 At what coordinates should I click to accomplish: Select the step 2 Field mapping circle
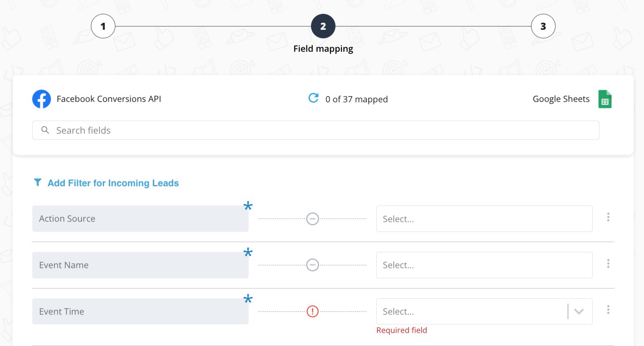click(323, 26)
